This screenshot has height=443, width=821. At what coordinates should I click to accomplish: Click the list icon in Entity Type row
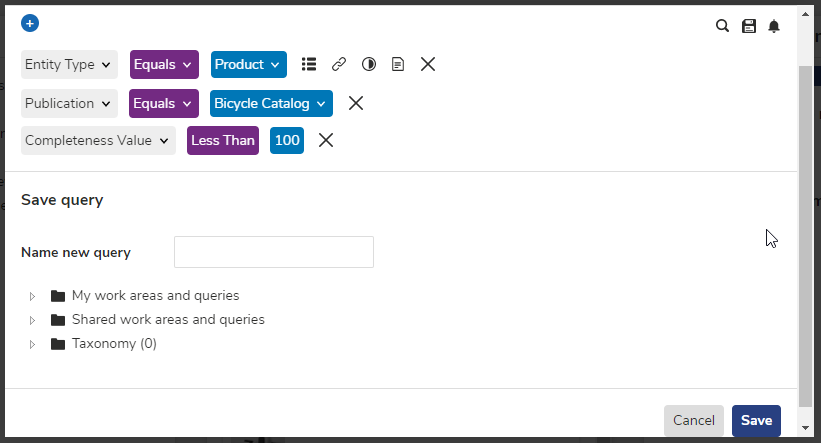309,64
